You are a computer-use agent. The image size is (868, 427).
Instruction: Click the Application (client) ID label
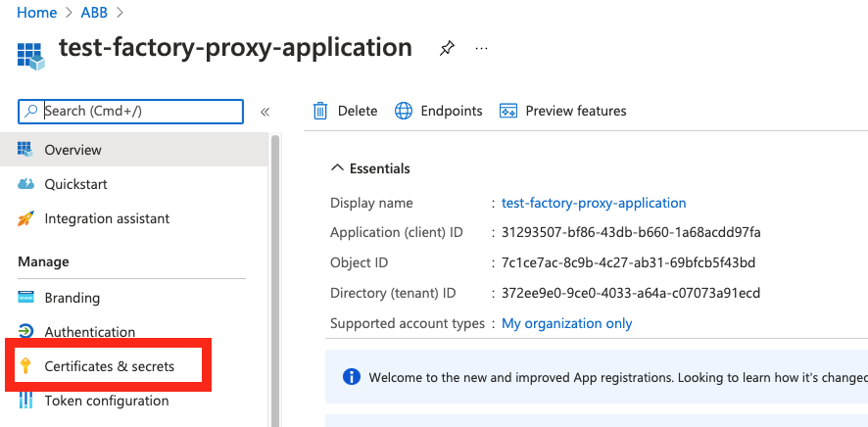[397, 232]
